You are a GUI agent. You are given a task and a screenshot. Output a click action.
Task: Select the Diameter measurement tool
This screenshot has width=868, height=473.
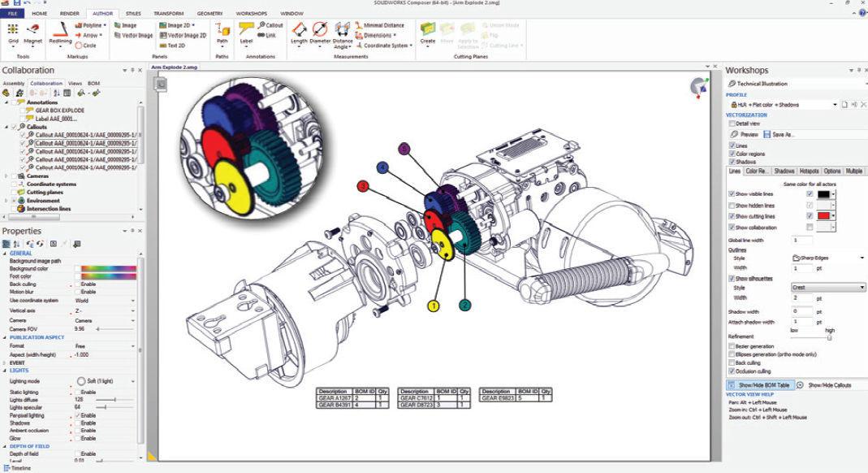coord(318,31)
